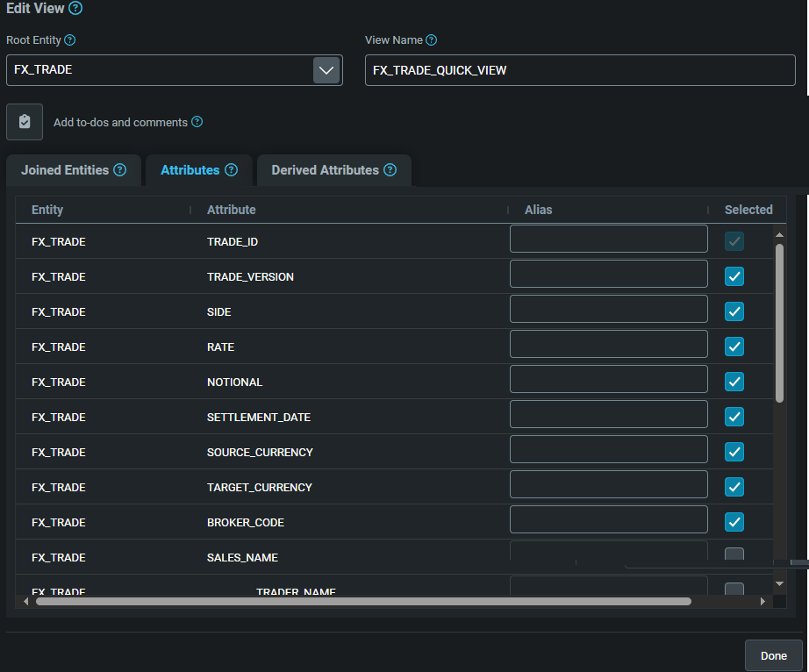Click the Alias field for NOTIONAL
This screenshot has width=809, height=672.
[x=608, y=378]
